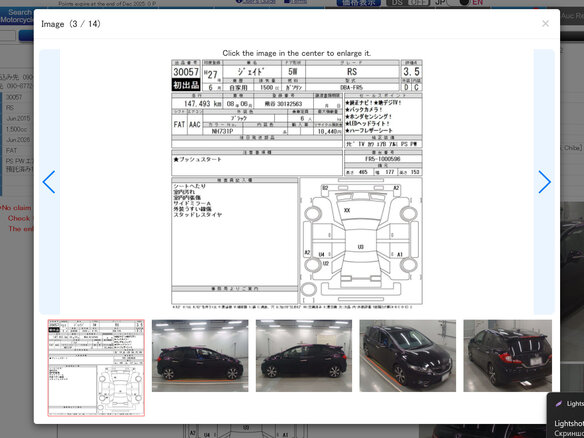Enlarge the auction sheet image in the center
Image resolution: width=584 pixels, height=438 pixels.
coord(297,184)
